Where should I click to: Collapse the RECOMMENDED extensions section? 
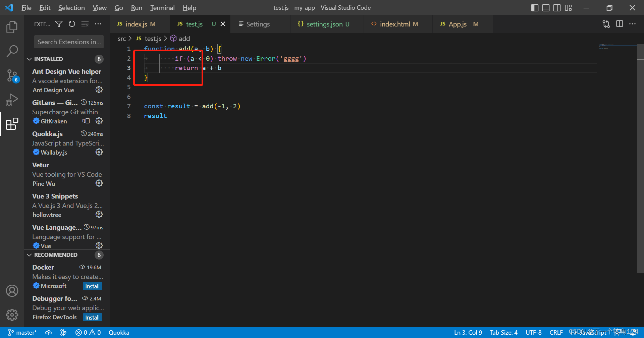(x=67, y=255)
